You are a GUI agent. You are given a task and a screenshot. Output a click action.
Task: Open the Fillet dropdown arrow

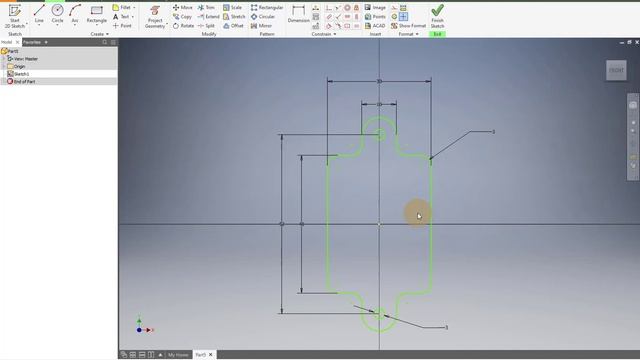tap(134, 7)
